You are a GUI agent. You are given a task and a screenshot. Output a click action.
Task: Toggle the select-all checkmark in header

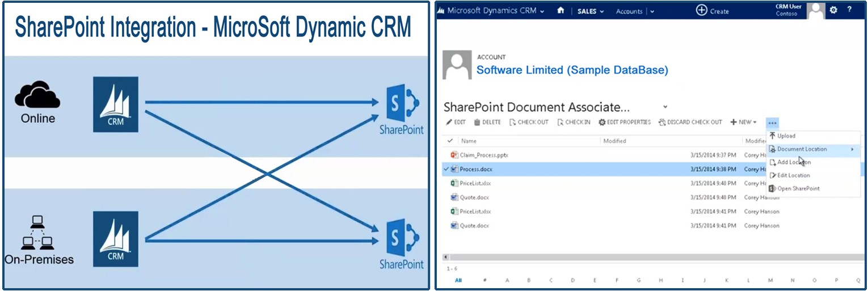click(450, 141)
